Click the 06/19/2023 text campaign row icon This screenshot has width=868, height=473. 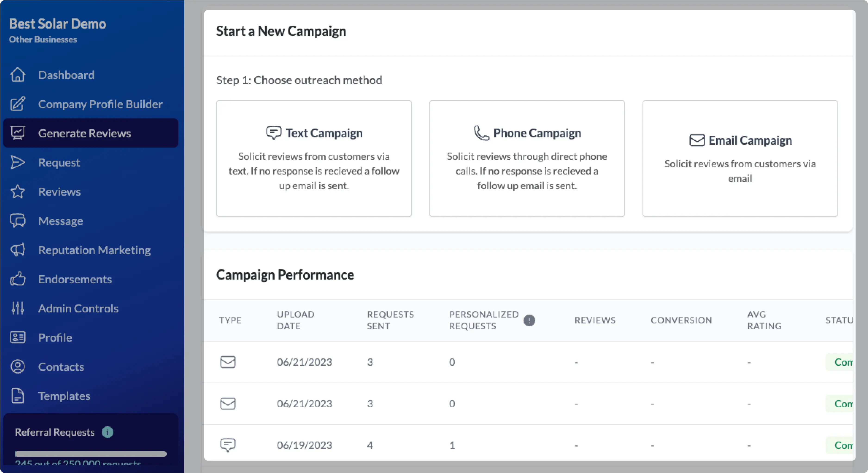click(228, 445)
